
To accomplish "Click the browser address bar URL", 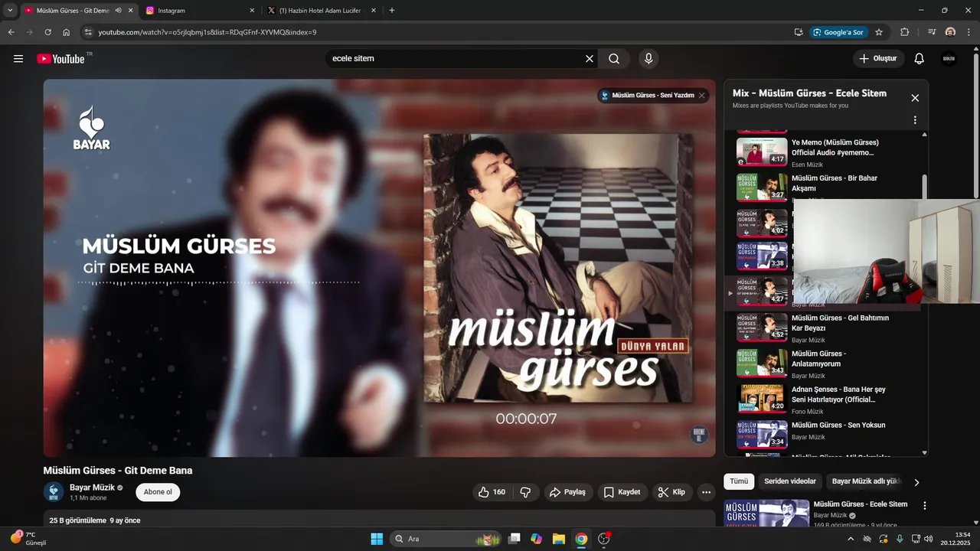I will pyautogui.click(x=207, y=32).
